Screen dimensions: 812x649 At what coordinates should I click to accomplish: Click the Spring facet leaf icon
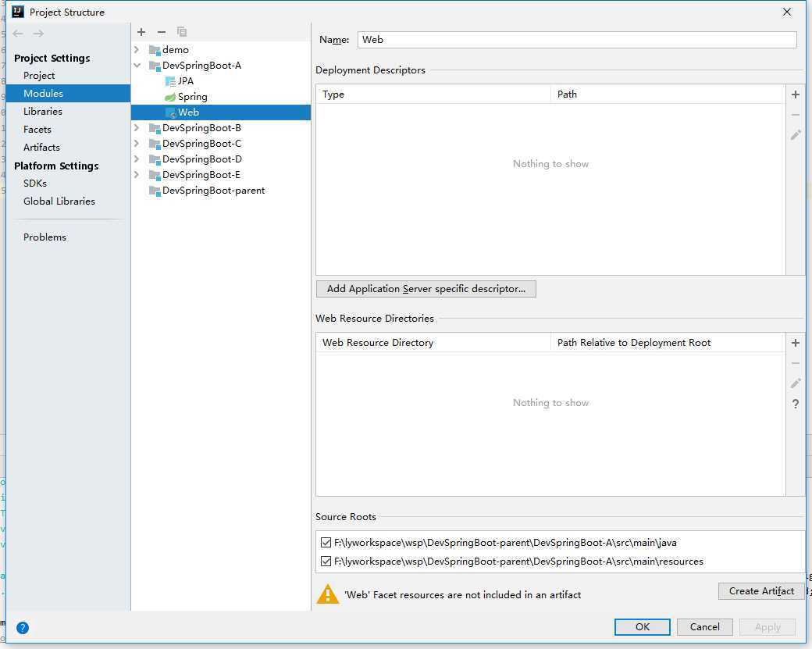[x=170, y=97]
